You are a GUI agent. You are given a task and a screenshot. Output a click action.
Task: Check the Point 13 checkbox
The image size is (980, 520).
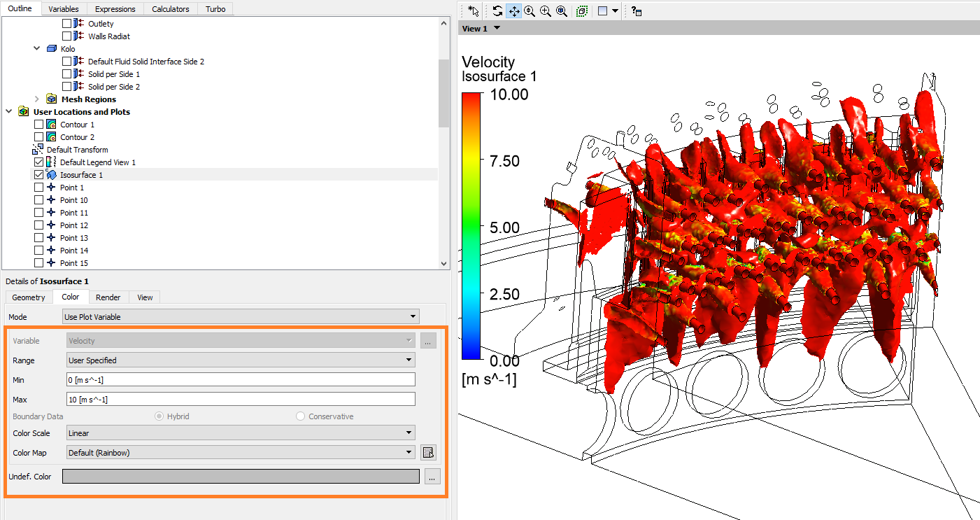[39, 238]
